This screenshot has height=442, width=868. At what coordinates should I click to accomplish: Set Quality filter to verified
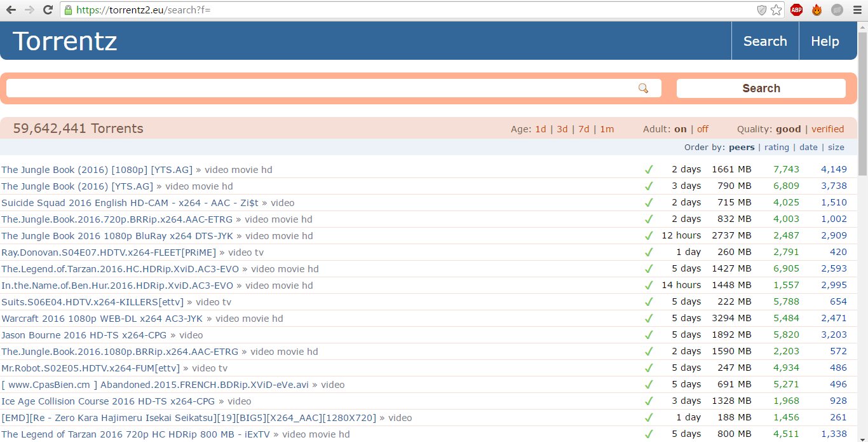(828, 129)
